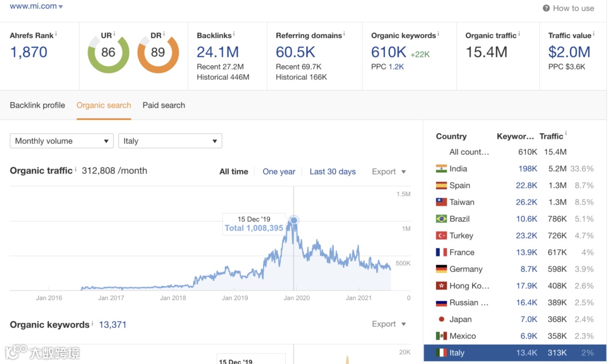Click the green UR 86 gauge

[x=108, y=52]
